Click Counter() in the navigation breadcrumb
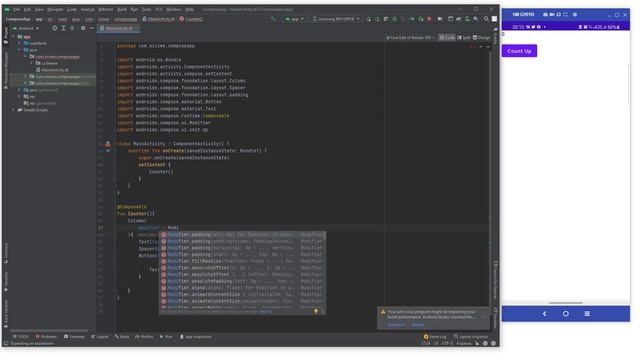The height and width of the screenshot is (360, 640). 191,19
